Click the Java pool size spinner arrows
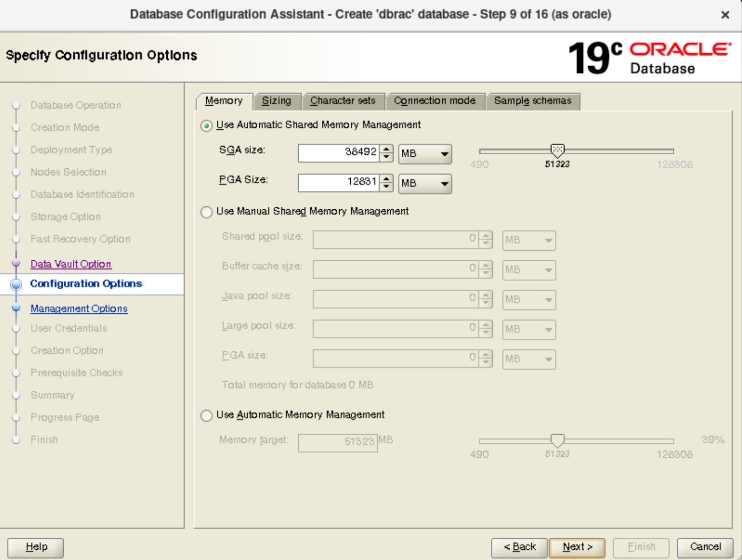742x560 pixels. pyautogui.click(x=486, y=299)
